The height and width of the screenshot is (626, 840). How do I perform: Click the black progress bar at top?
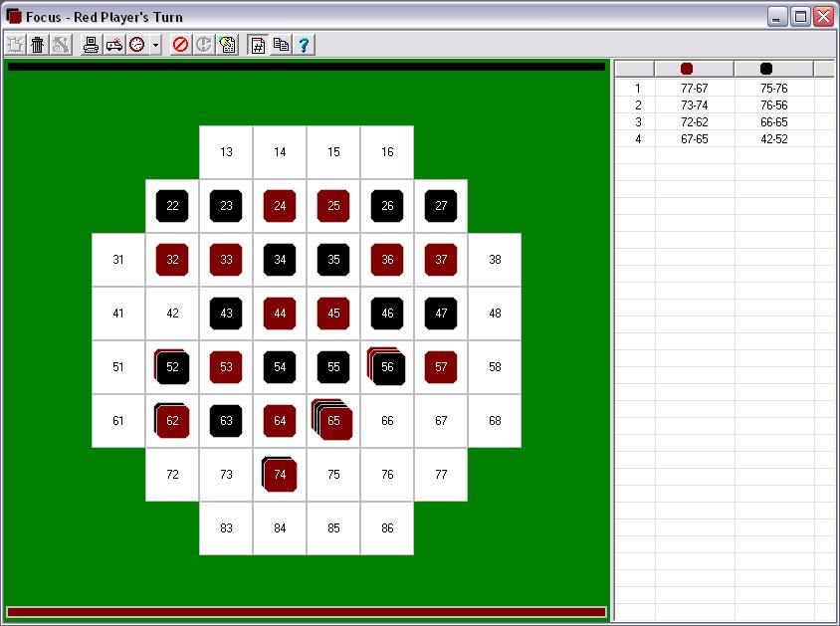[307, 67]
